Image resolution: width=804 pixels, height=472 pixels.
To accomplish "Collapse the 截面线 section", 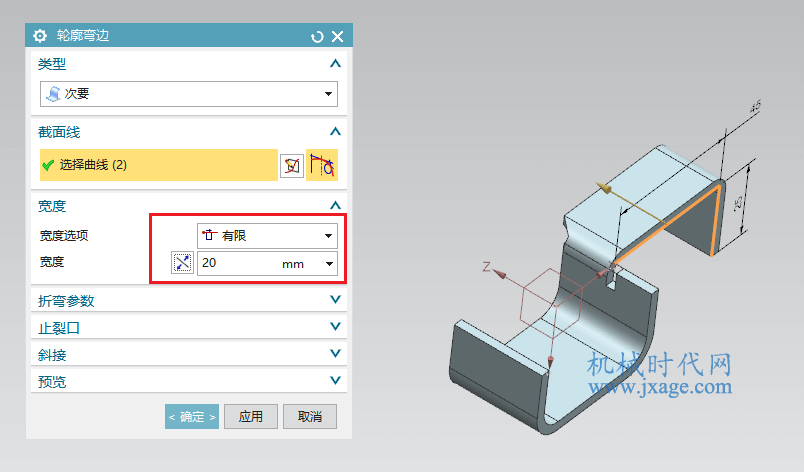I will 335,132.
